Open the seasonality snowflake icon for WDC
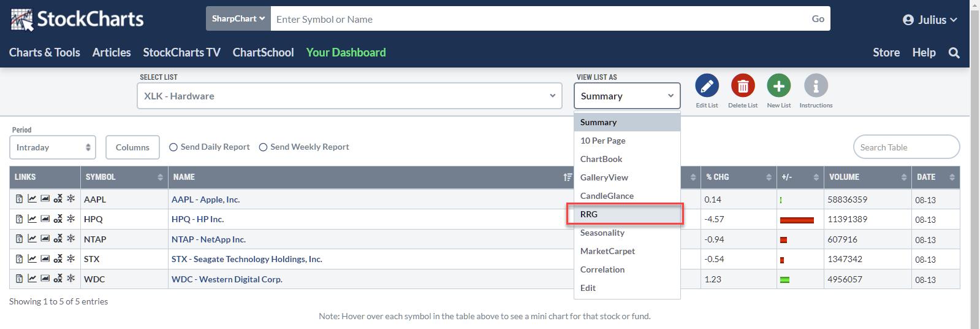 click(x=71, y=279)
